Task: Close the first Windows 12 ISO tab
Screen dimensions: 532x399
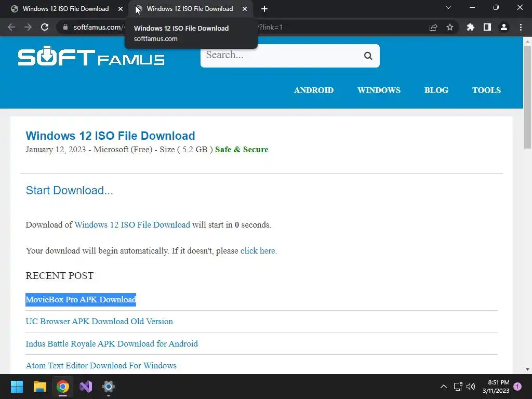Action: [x=121, y=9]
